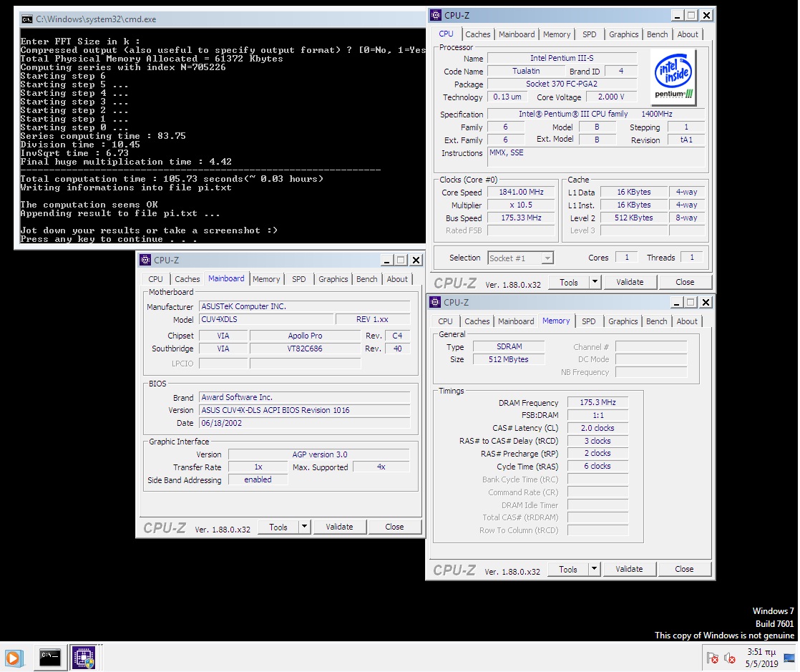Click the 175.3 MHz DRAM Frequency value

pyautogui.click(x=597, y=402)
